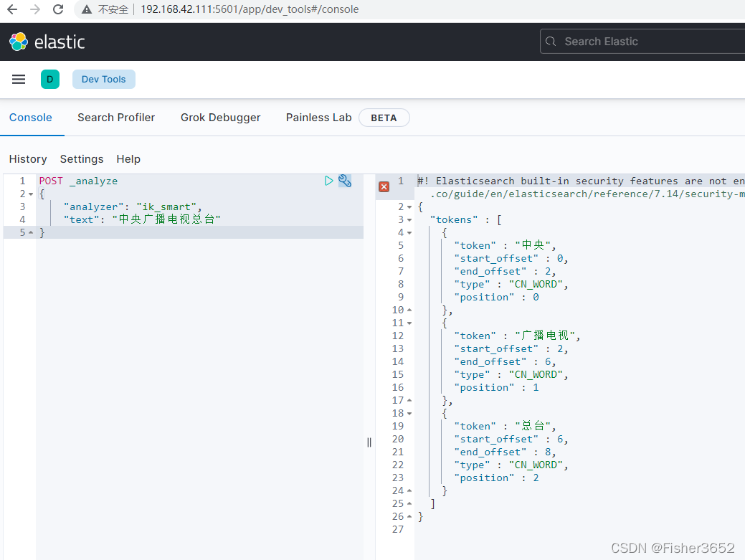Click the security warning comment line
Viewport: 745px width, 560px height.
click(x=581, y=181)
